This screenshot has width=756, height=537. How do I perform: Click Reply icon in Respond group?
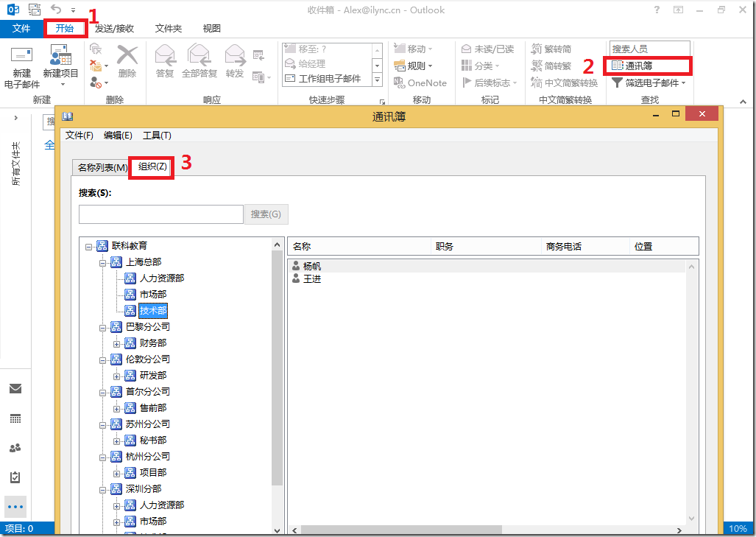tap(165, 62)
